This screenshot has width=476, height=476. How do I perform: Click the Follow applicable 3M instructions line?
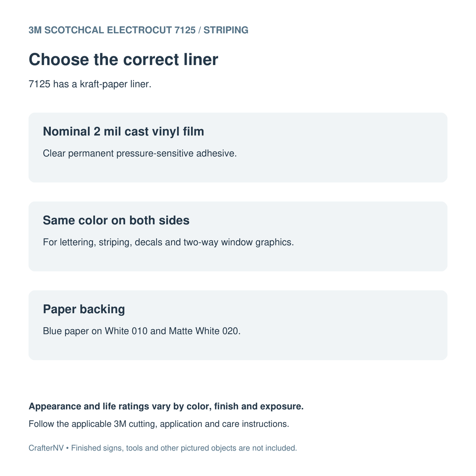pos(159,424)
